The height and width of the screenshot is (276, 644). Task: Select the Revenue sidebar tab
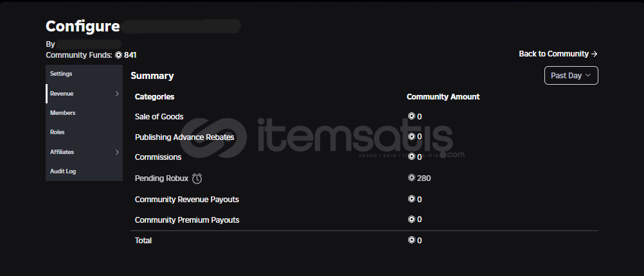coord(84,94)
